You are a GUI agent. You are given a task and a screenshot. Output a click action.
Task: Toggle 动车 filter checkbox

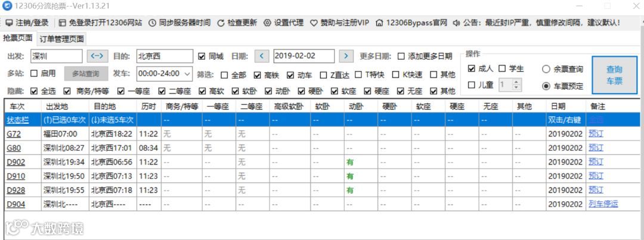(290, 74)
